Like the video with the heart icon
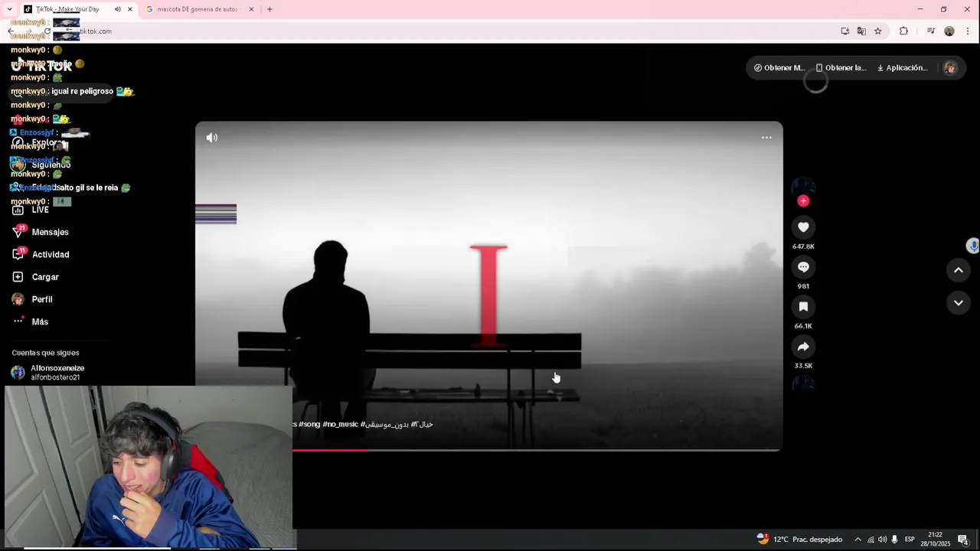Viewport: 980px width, 551px height. tap(803, 227)
